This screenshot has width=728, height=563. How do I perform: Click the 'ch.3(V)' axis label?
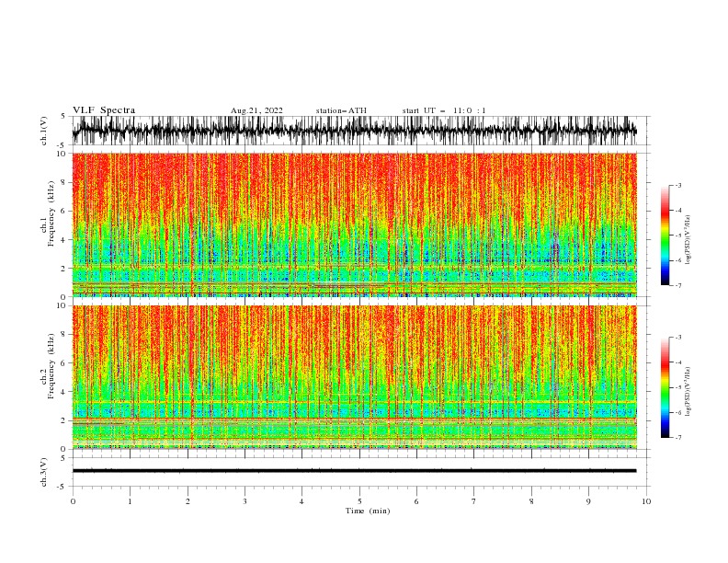[44, 473]
